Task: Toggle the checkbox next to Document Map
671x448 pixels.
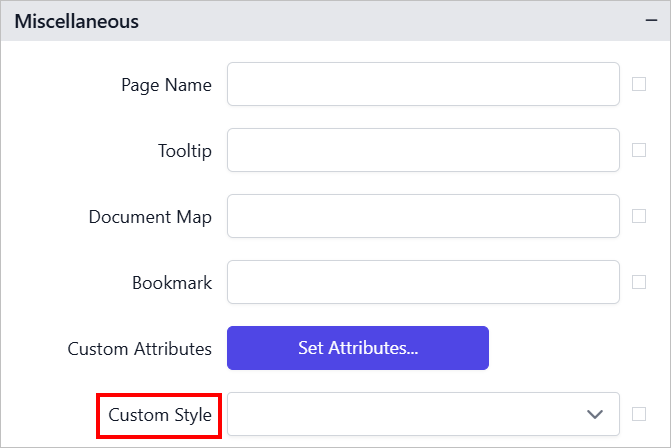Action: coord(639,216)
